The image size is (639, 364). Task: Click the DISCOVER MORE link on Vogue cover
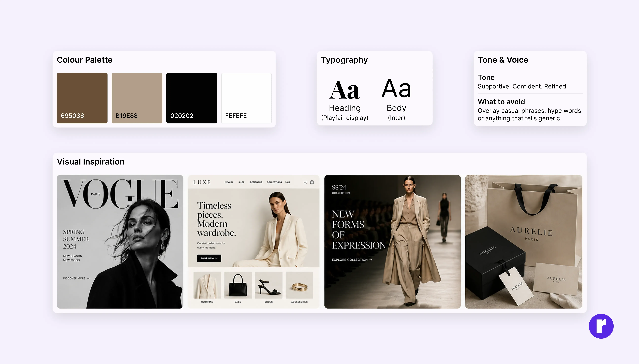76,278
